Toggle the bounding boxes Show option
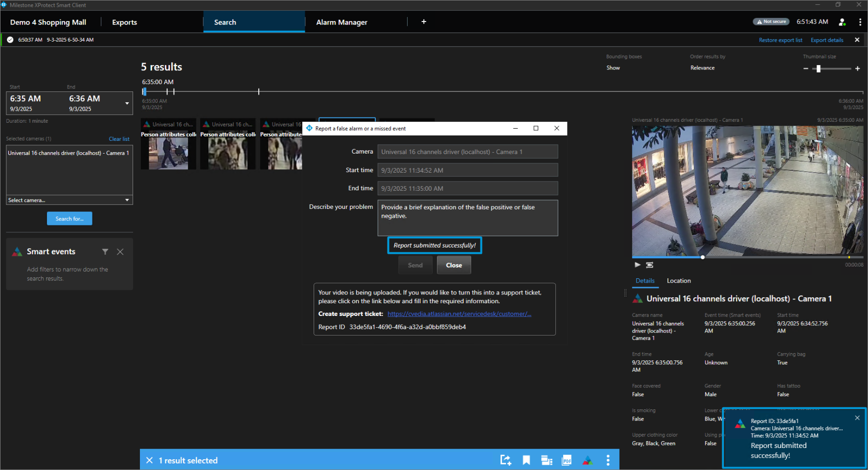This screenshot has height=470, width=868. [613, 68]
